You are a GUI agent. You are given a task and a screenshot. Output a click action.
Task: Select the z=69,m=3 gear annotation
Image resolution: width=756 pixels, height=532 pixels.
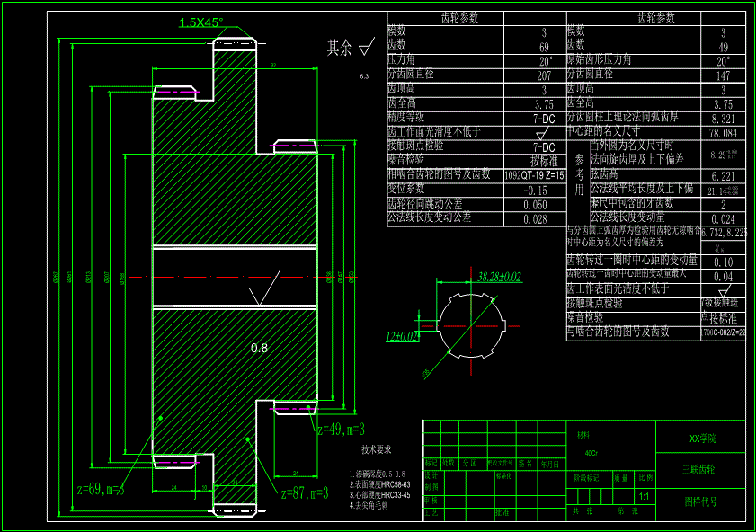(101, 489)
